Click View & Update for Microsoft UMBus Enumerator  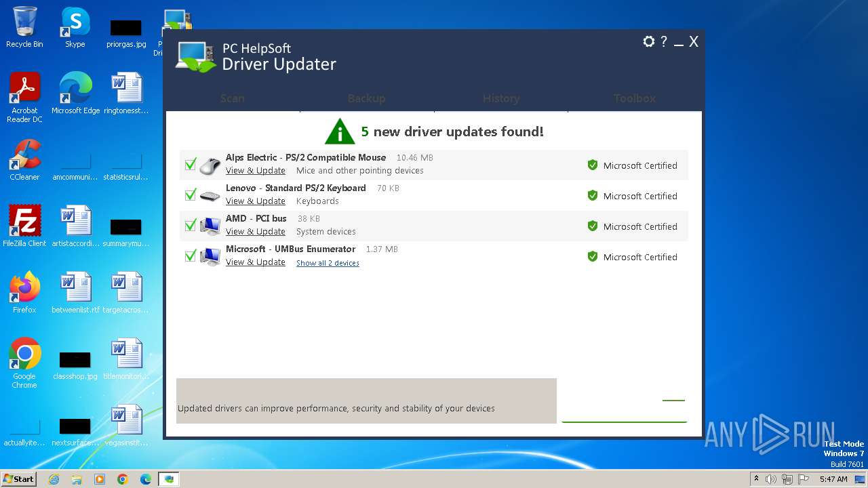click(256, 262)
